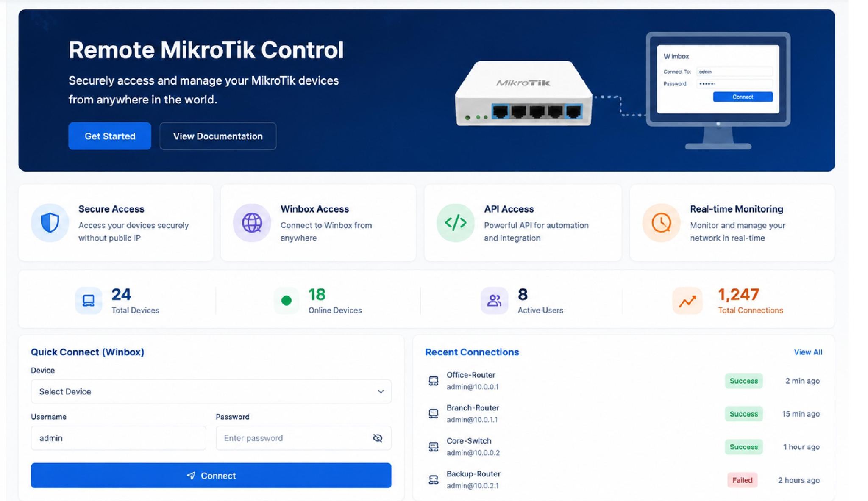Screen dimensions: 868x501
Task: Click the Success badge for Office-Router
Action: 744,381
